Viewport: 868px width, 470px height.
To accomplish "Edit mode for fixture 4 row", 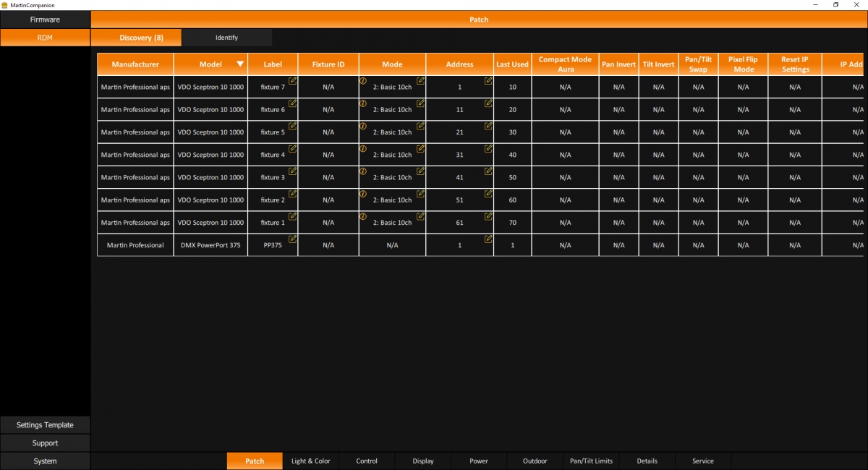I will pyautogui.click(x=421, y=148).
